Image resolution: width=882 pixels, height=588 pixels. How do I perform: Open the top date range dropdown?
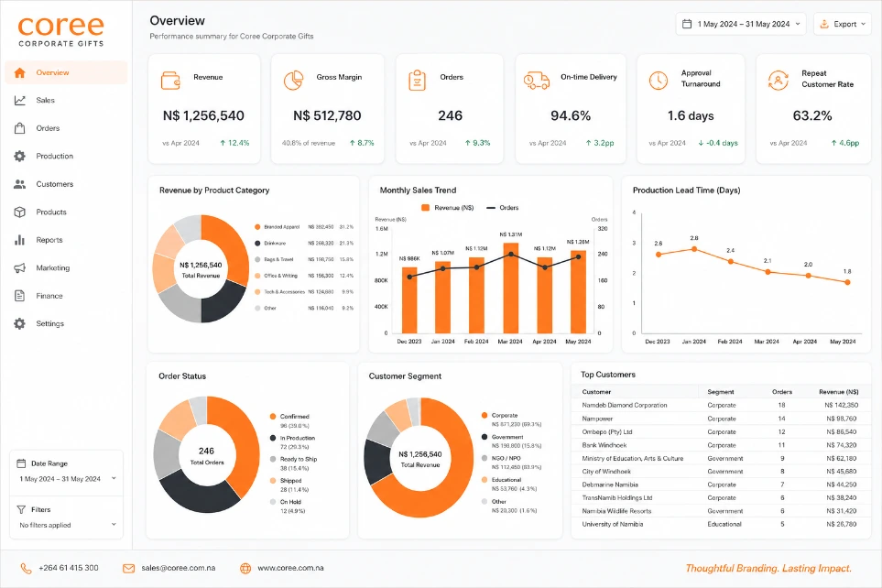click(741, 24)
